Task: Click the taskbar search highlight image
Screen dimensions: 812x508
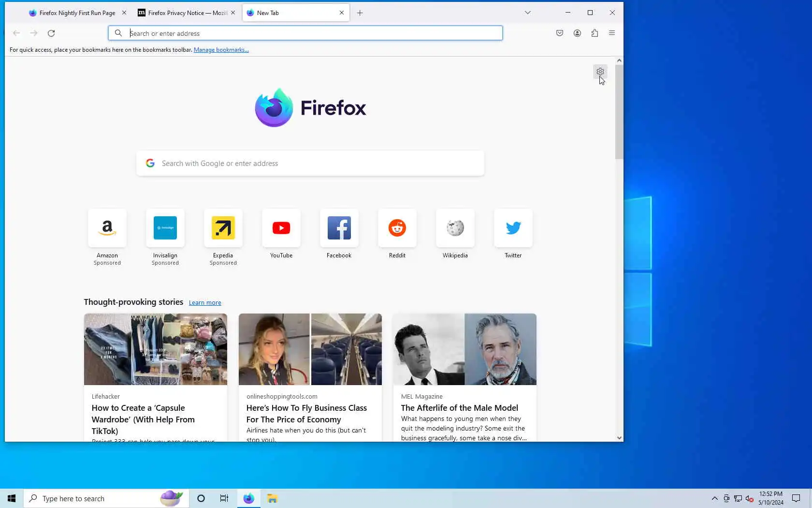Action: 171,498
